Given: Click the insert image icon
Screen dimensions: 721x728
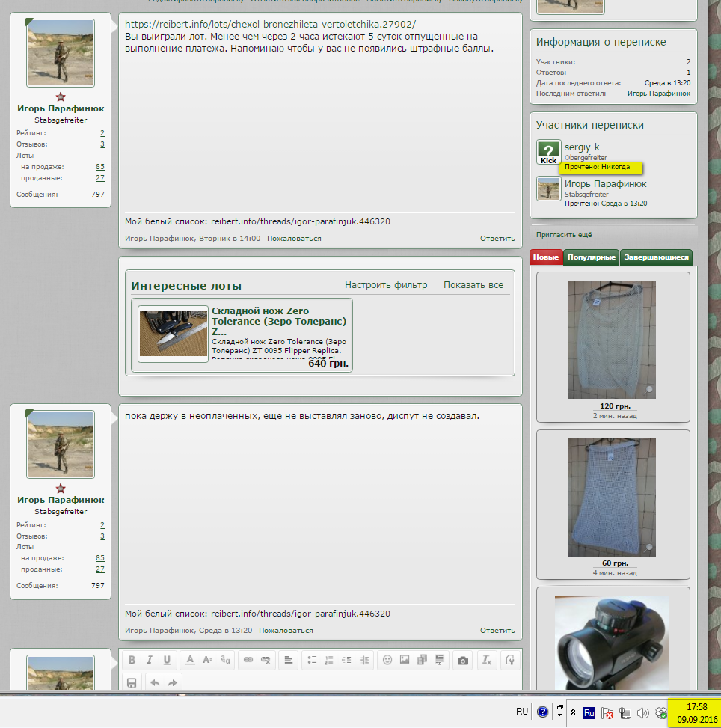Looking at the screenshot, I should [405, 660].
